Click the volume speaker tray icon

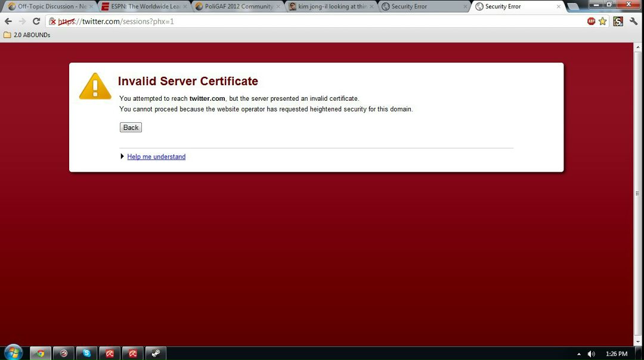pos(591,354)
